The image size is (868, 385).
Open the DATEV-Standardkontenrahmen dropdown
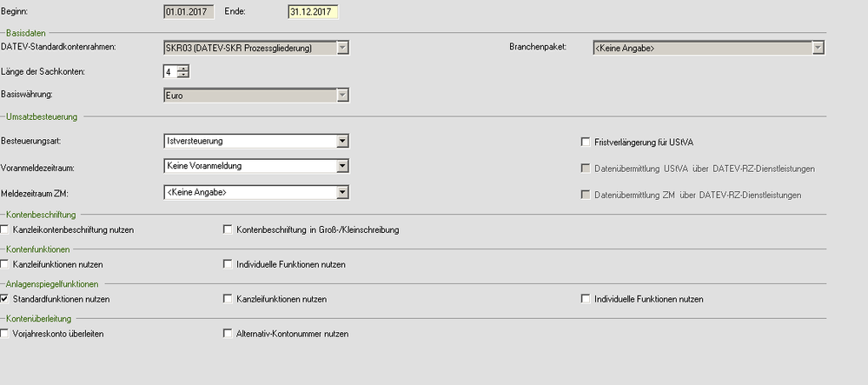342,47
